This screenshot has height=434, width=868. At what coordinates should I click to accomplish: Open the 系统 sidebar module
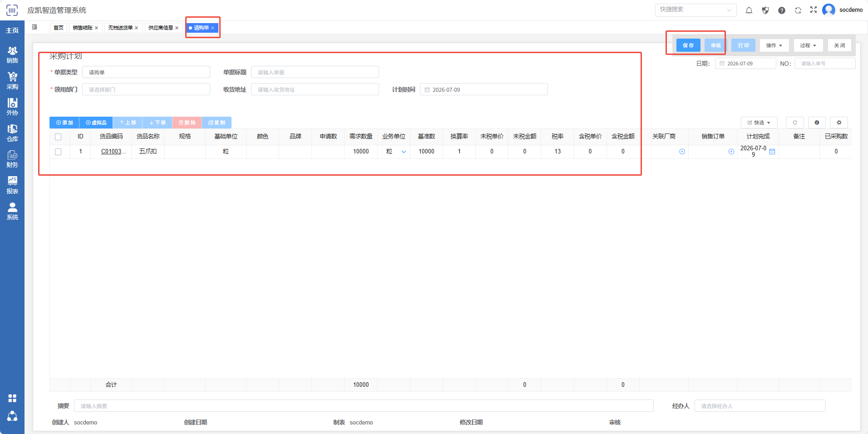point(12,212)
